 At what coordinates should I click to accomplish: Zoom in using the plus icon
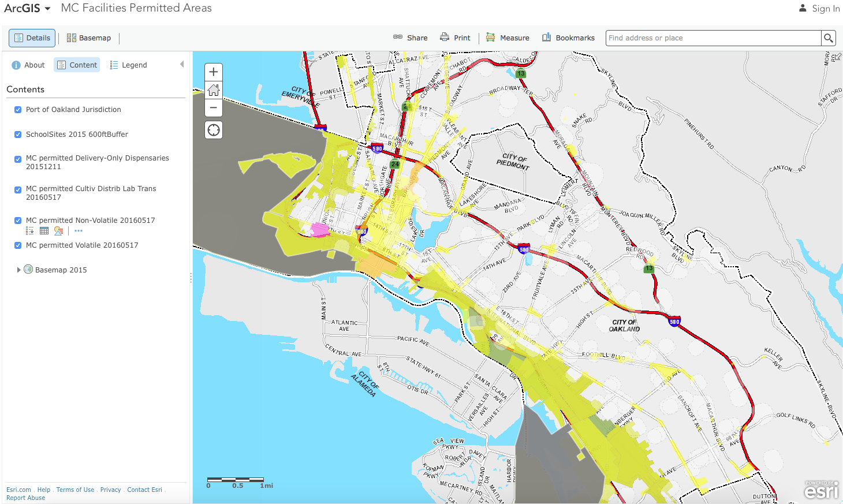pyautogui.click(x=213, y=71)
